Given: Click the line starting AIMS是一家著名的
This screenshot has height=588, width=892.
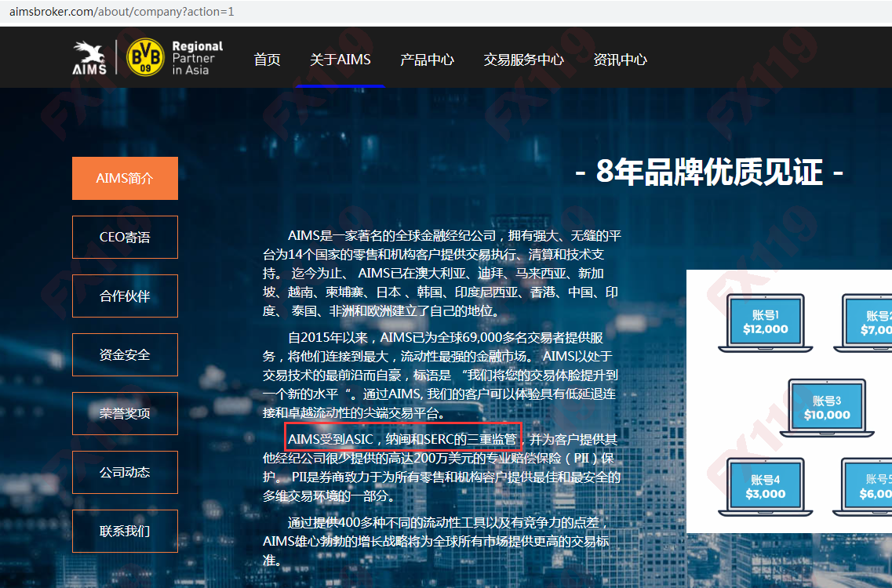Looking at the screenshot, I should click(454, 235).
